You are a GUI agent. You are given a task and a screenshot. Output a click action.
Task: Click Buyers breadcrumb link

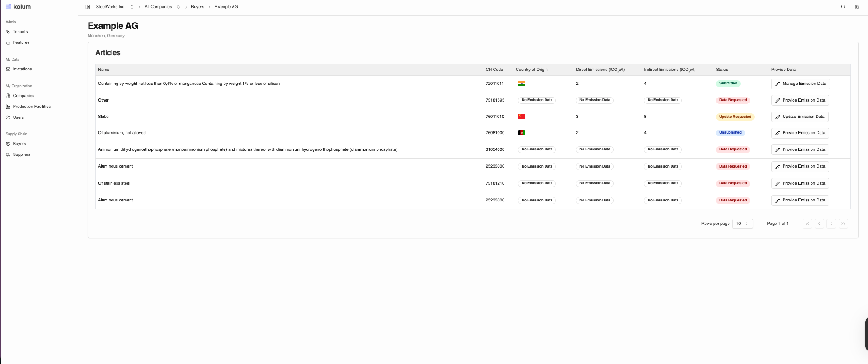[x=197, y=7]
